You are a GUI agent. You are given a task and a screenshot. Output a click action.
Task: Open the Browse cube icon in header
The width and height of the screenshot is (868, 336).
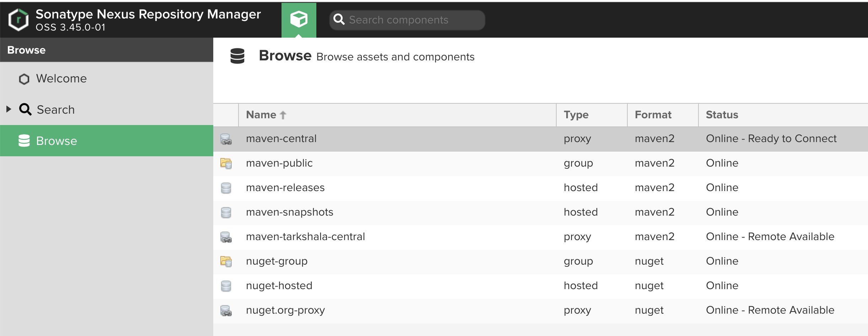299,20
